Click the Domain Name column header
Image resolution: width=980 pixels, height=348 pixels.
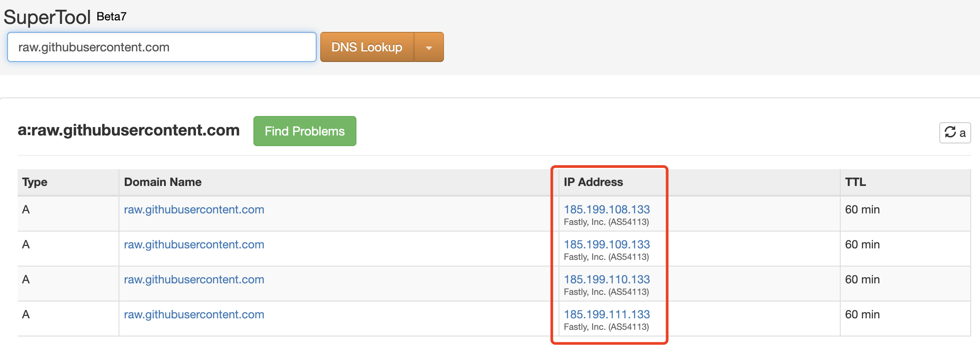tap(163, 182)
